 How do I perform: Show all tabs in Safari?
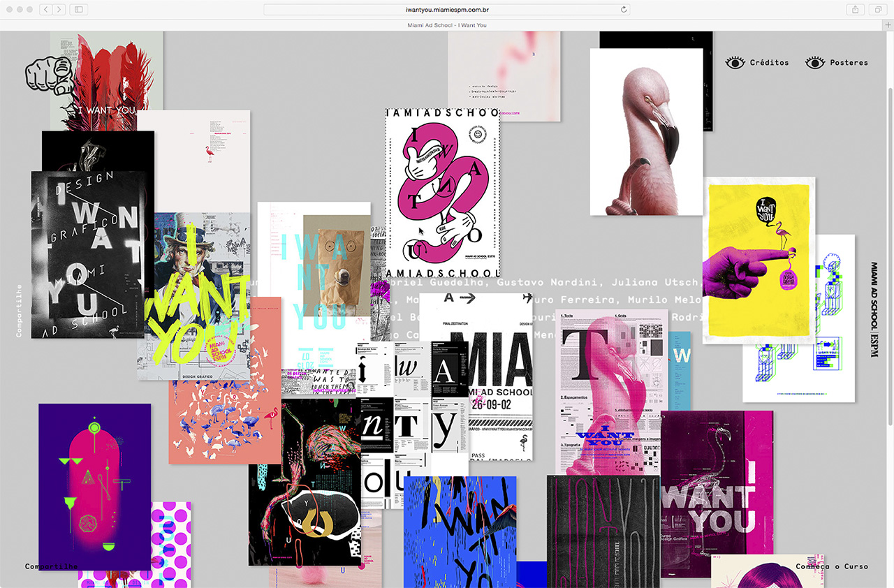[x=877, y=10]
